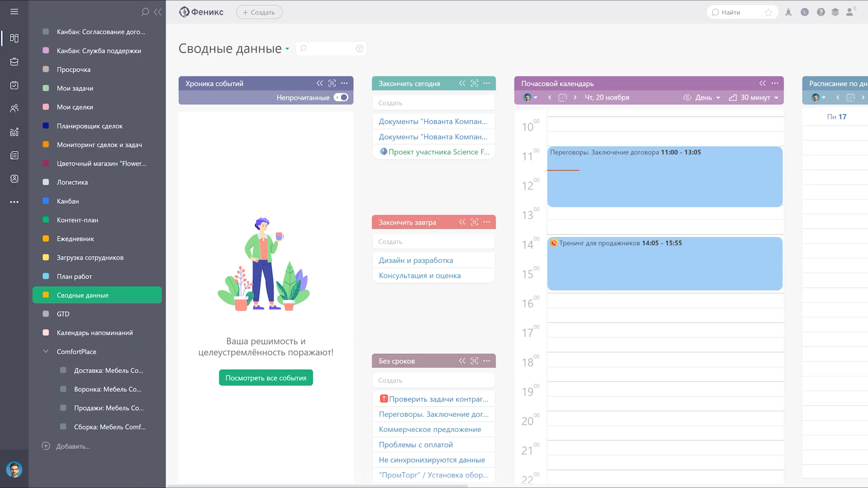This screenshot has width=868, height=488.
Task: Open the analytics chart icon in left rail
Action: 14,132
